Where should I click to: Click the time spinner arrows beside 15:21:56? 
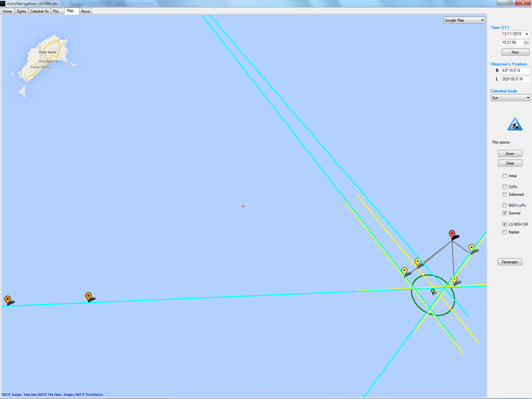coord(526,43)
